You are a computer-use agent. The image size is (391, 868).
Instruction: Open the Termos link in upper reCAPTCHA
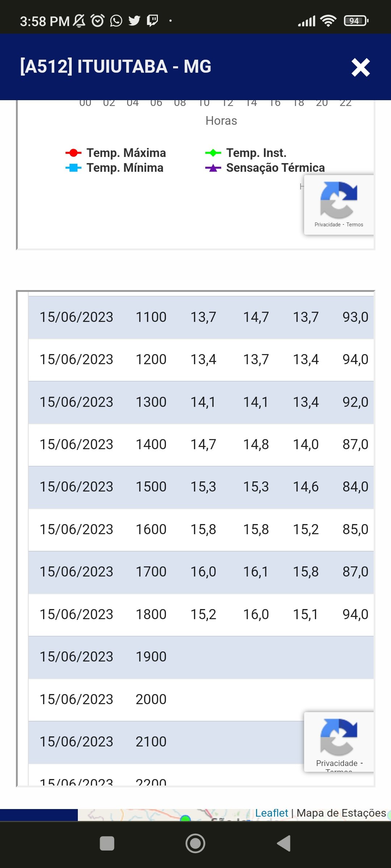click(x=355, y=225)
